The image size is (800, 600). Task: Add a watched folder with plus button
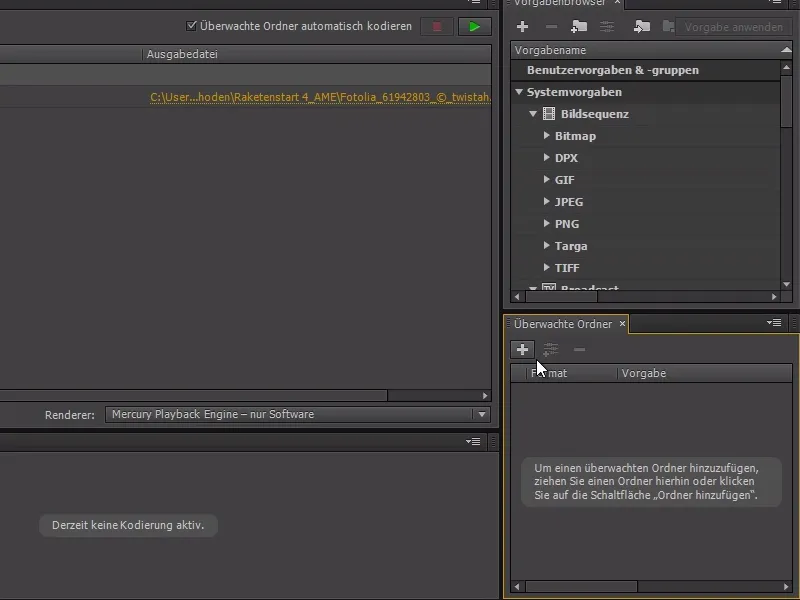pyautogui.click(x=522, y=349)
